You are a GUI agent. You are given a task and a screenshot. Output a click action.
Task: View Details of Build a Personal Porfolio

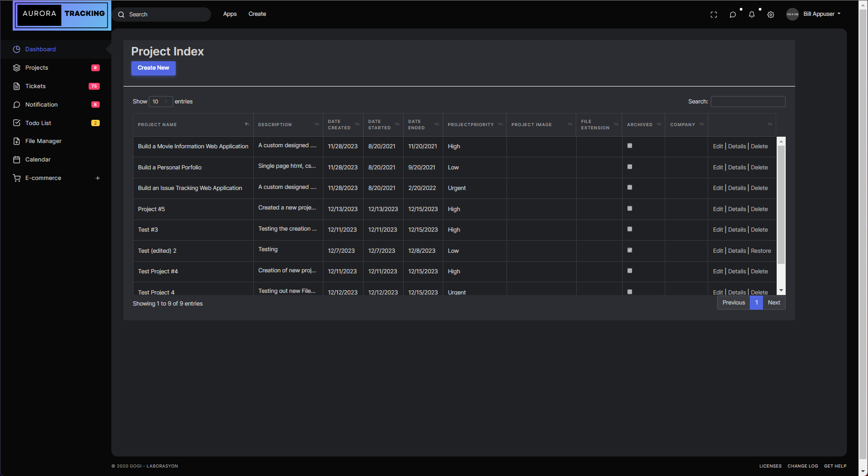737,167
